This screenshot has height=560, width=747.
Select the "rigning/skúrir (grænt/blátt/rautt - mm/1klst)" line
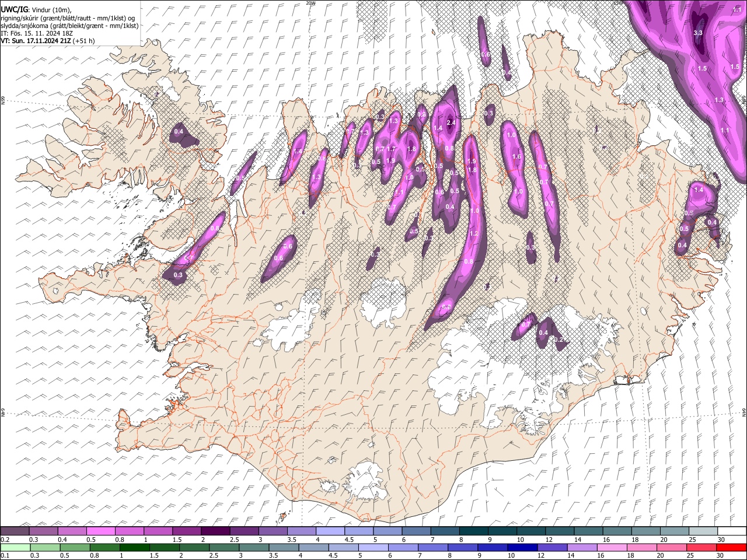coord(68,17)
